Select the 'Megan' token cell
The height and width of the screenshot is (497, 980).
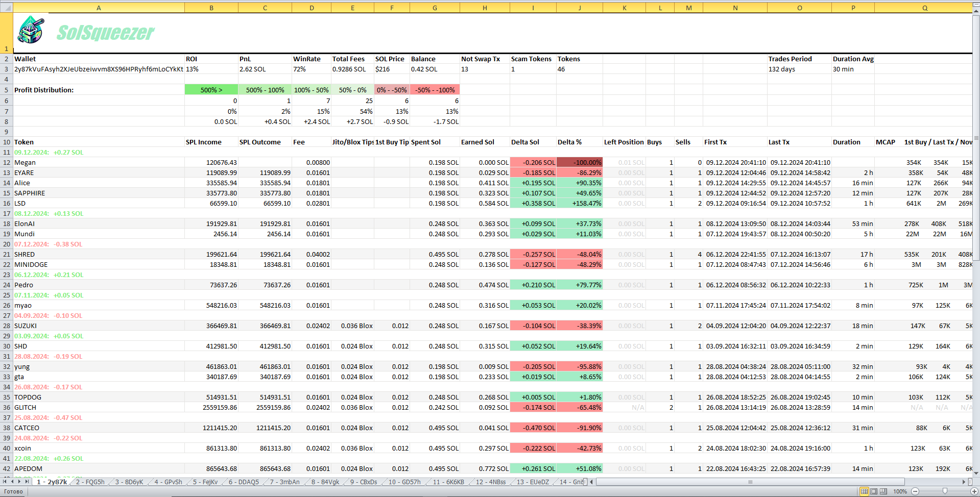tap(99, 162)
